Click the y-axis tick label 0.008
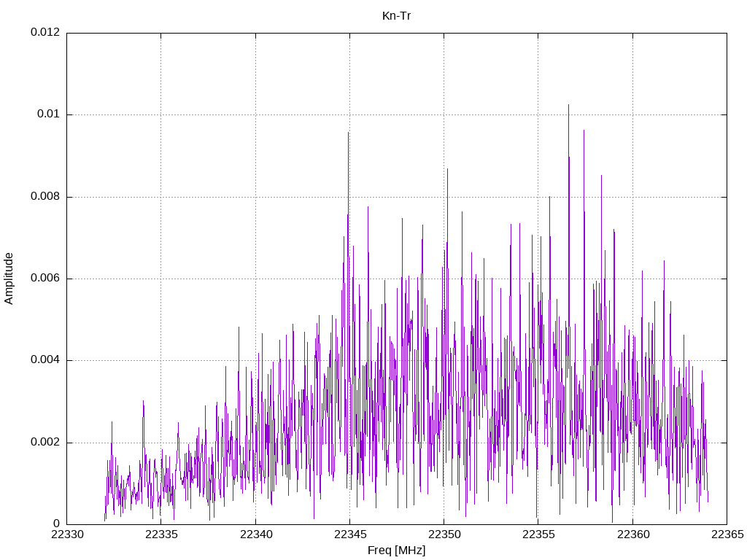The width and height of the screenshot is (747, 560). click(45, 196)
